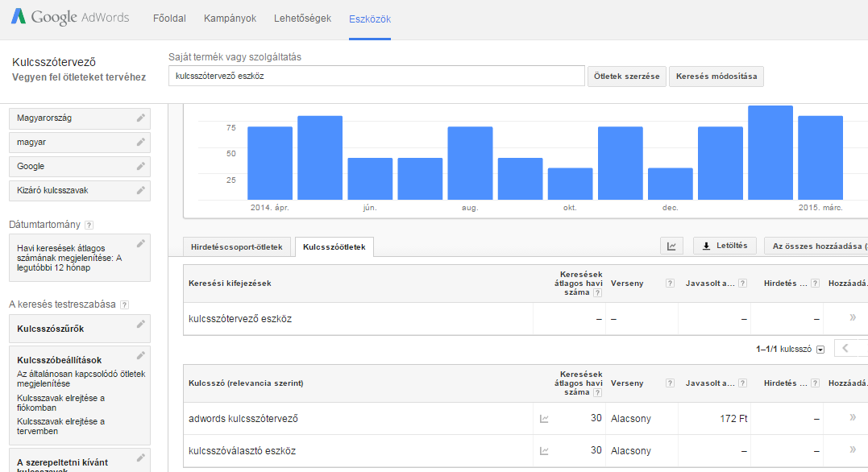Open help for average monthly searches, upper table
868x472 pixels.
pyautogui.click(x=597, y=292)
